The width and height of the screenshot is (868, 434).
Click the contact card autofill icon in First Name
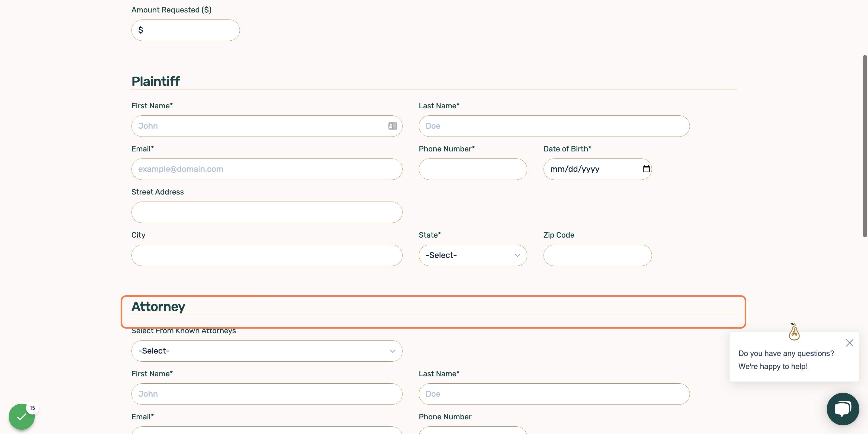[x=393, y=126]
